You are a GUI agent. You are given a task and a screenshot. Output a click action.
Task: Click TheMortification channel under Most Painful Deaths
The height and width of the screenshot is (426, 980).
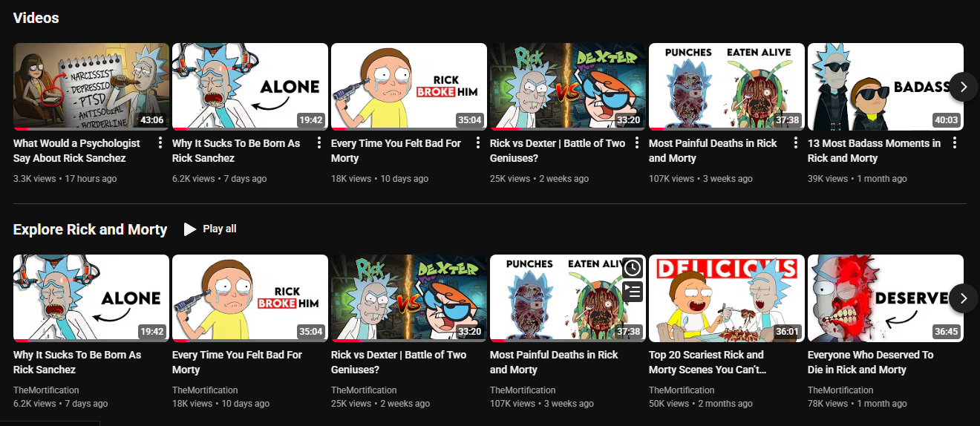(523, 390)
